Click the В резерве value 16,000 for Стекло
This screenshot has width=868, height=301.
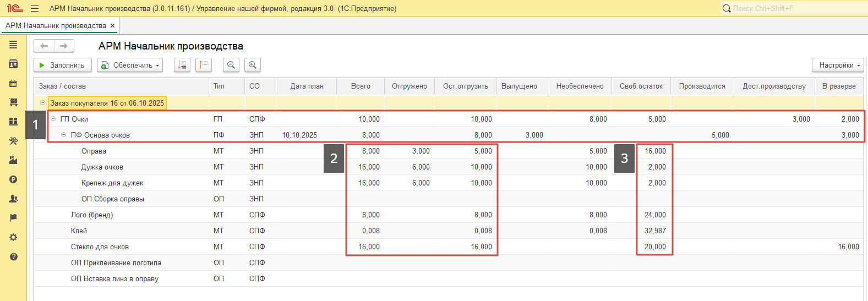[848, 247]
